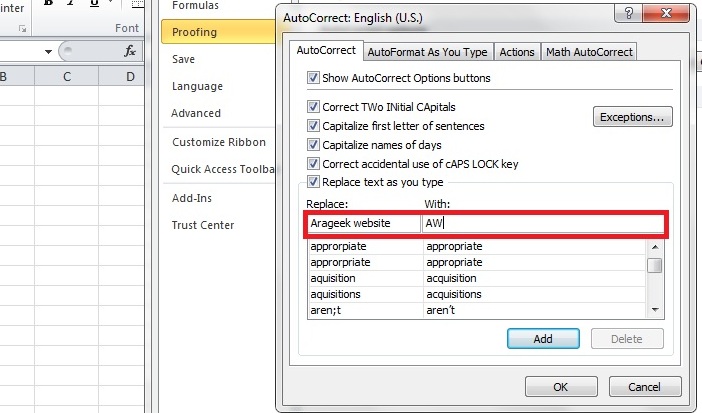Click the Exceptions... button
Image resolution: width=702 pixels, height=413 pixels.
tap(632, 117)
